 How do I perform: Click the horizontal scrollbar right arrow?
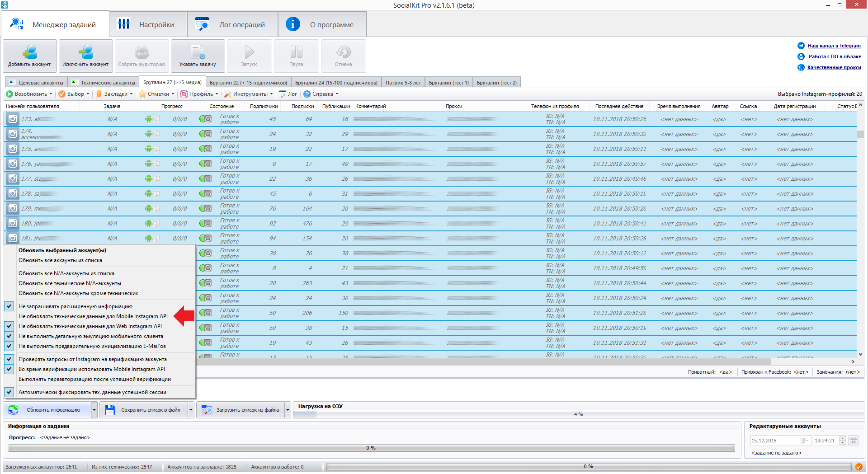[853, 361]
